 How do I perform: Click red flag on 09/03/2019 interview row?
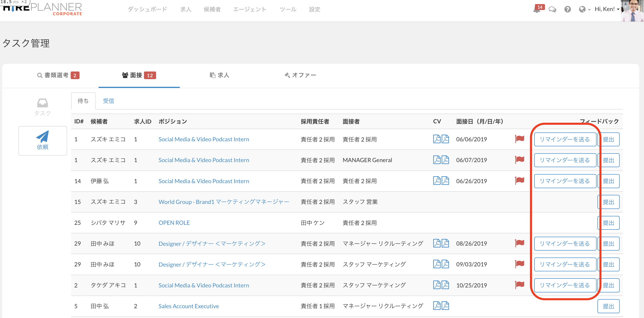click(x=519, y=264)
